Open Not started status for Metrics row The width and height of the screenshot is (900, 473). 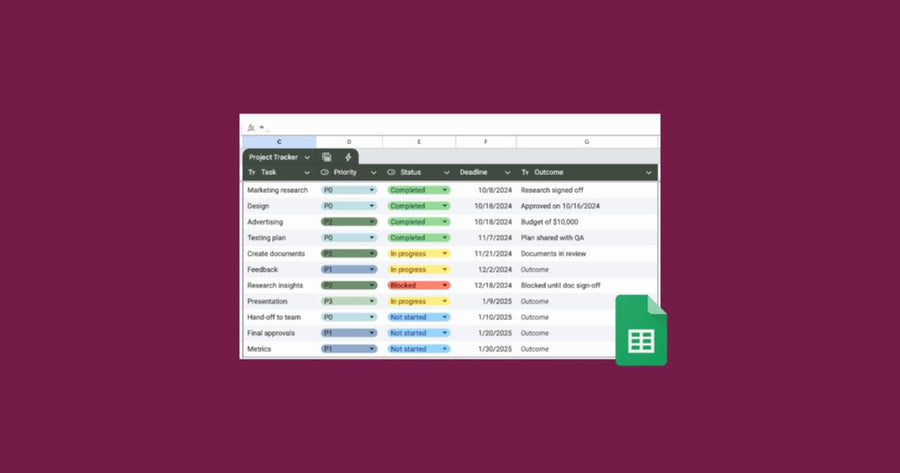click(418, 349)
